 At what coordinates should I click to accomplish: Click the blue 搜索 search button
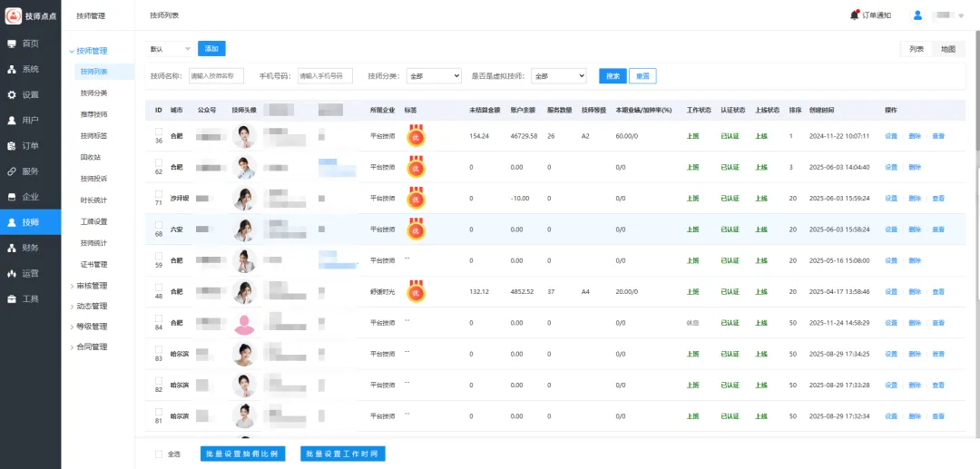click(x=612, y=76)
